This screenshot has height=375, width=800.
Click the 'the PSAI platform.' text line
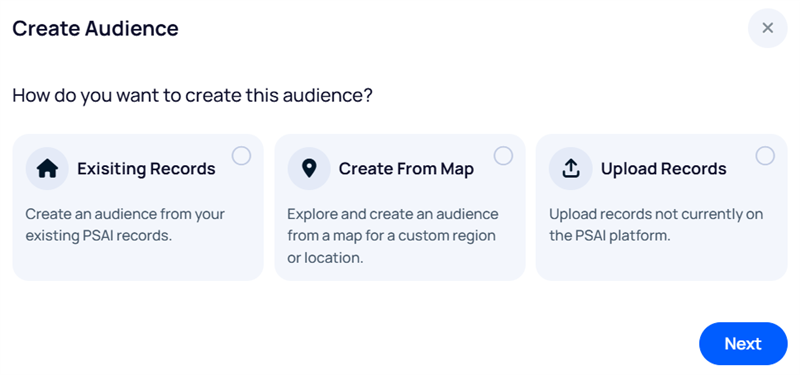point(609,236)
